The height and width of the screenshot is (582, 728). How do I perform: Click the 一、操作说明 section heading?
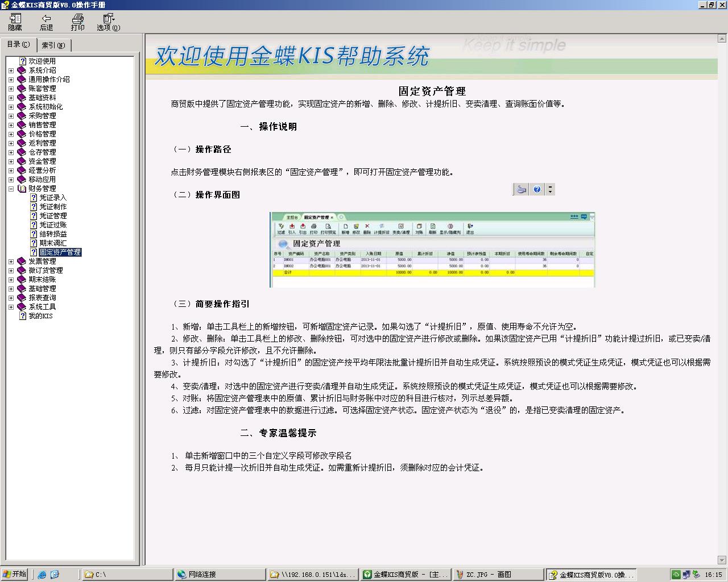[268, 127]
